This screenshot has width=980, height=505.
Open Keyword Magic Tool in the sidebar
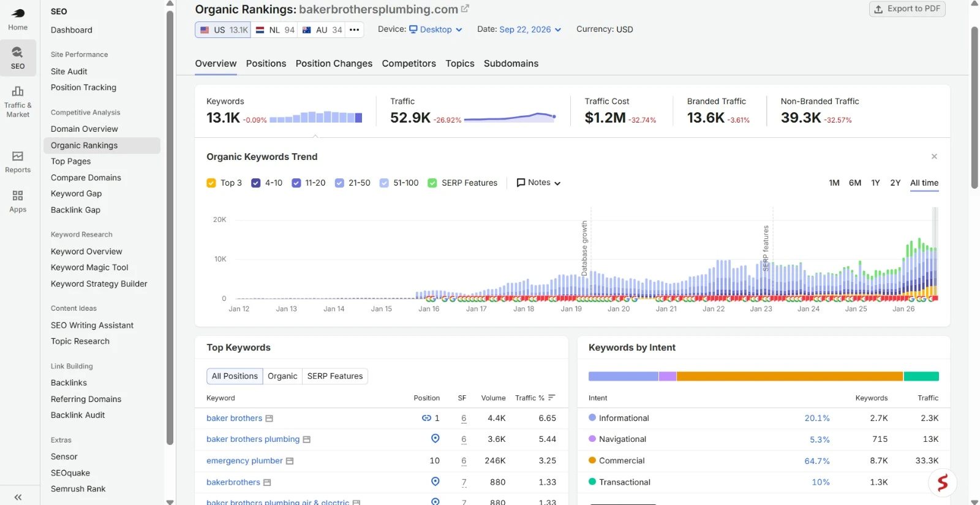coord(89,268)
